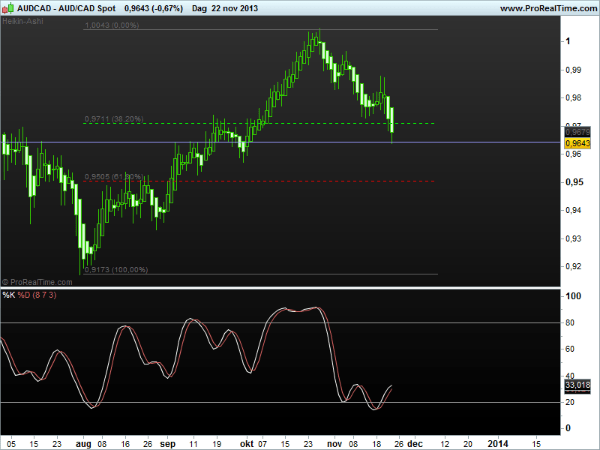The height and width of the screenshot is (450, 600).
Task: Click the stochastic axis label 60
Action: coord(570,349)
